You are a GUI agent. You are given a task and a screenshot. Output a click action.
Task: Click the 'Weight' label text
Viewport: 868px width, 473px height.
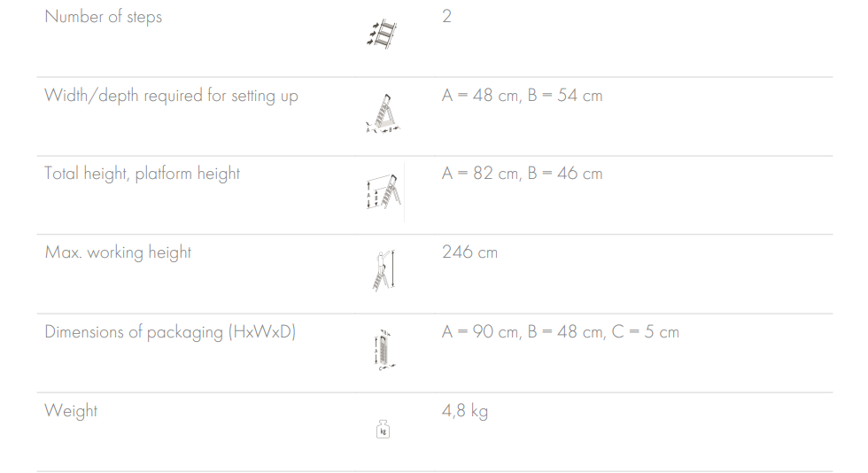[x=71, y=411]
